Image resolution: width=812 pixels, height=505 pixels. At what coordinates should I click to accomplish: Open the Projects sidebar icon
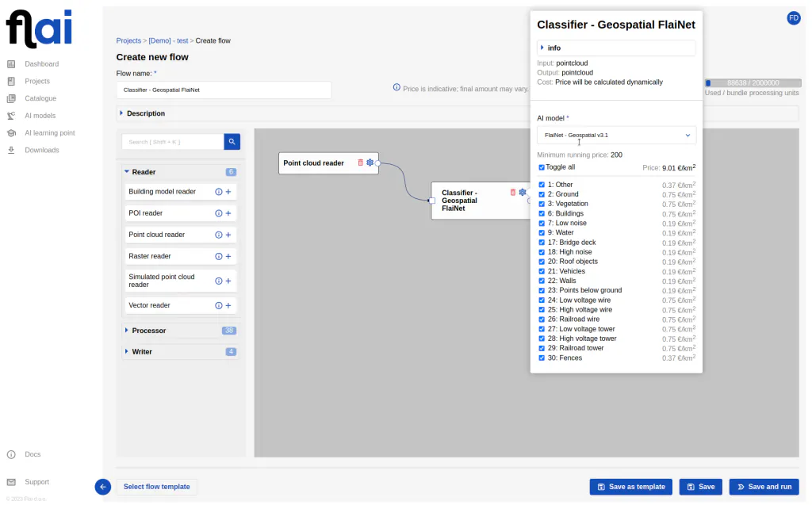click(11, 82)
